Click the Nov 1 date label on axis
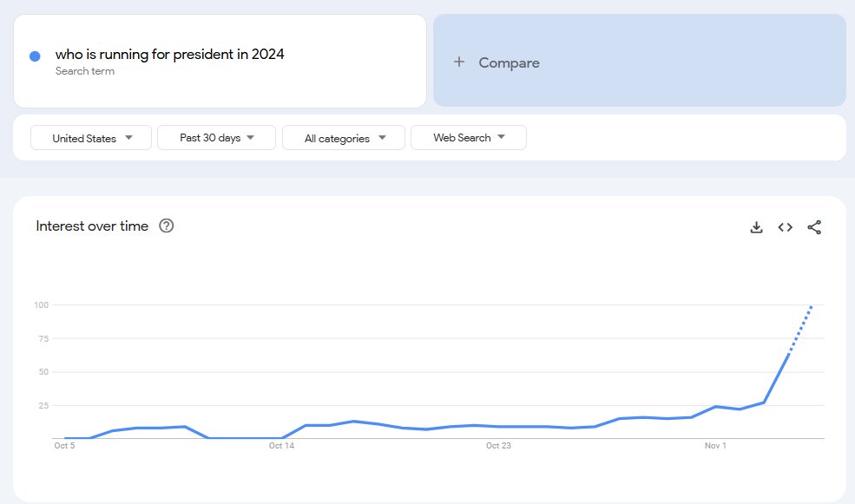Image resolution: width=855 pixels, height=504 pixels. [715, 446]
